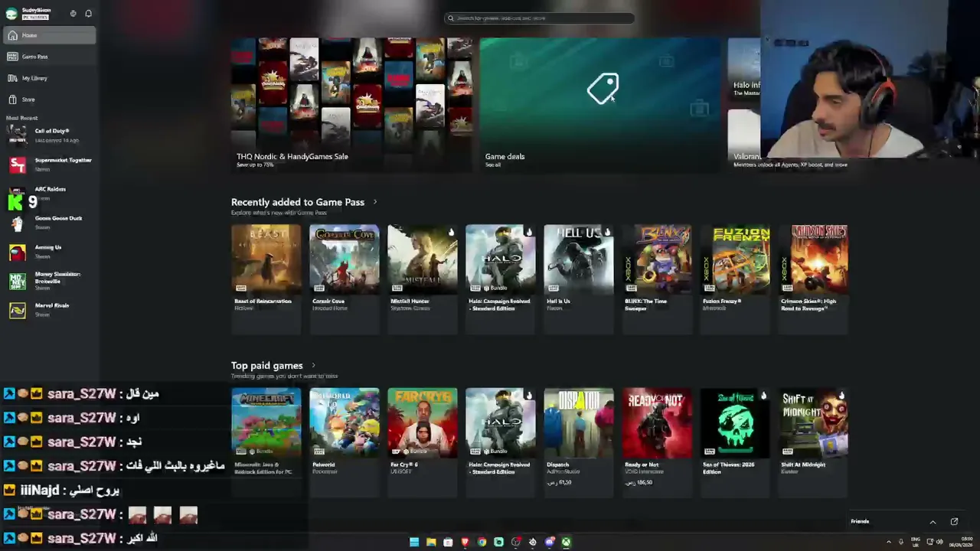
Task: Open Goose Goose Duck from recent games
Action: [x=50, y=222]
